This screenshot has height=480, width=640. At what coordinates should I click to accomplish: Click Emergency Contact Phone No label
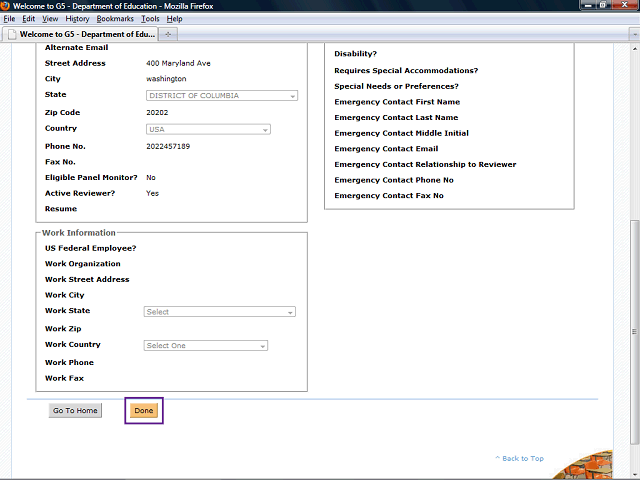tap(394, 180)
